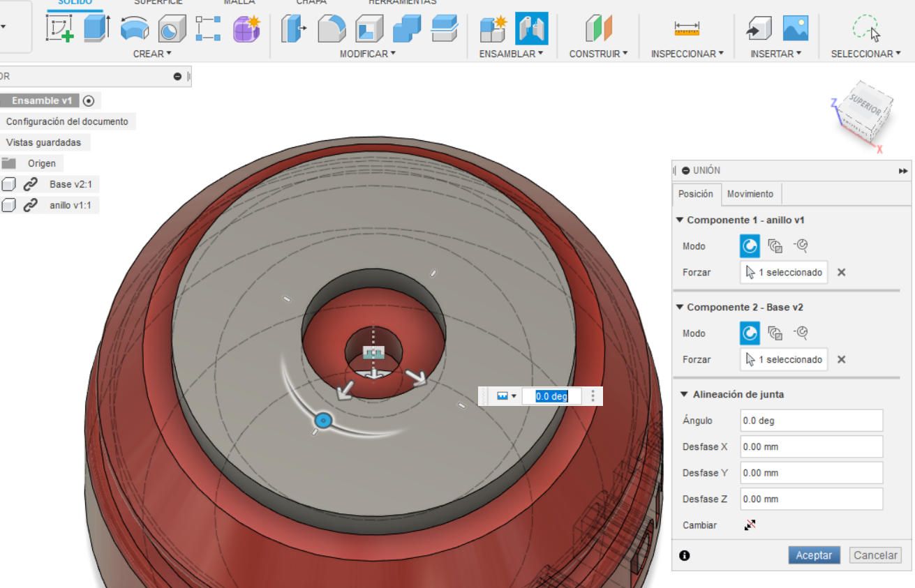
Task: Open the three-dot menu beside angle field
Action: 593,396
